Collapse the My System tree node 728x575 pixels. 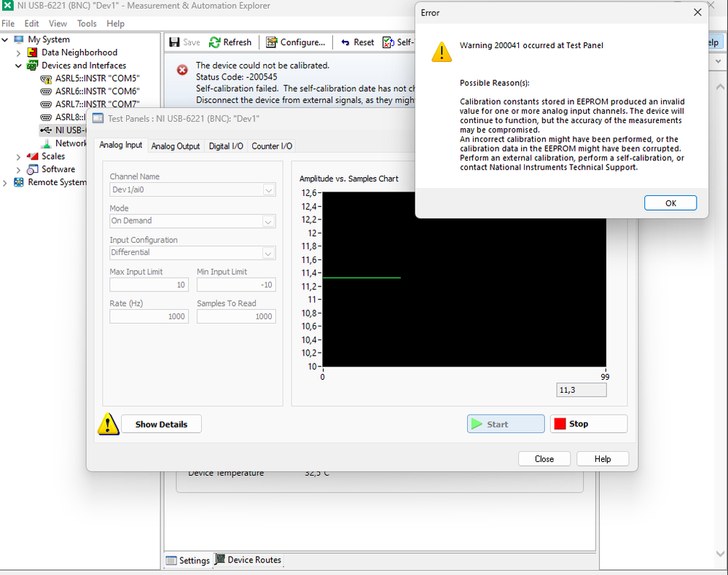pyautogui.click(x=5, y=40)
